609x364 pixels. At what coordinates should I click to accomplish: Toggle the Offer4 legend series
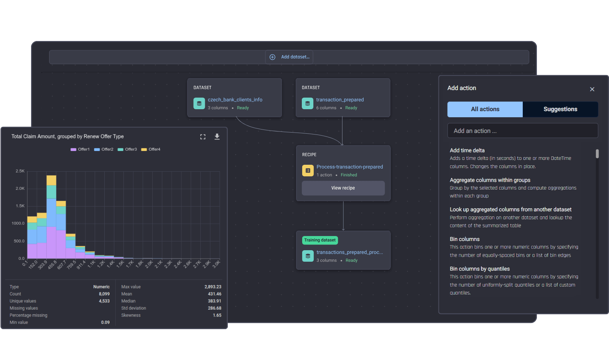click(x=151, y=149)
